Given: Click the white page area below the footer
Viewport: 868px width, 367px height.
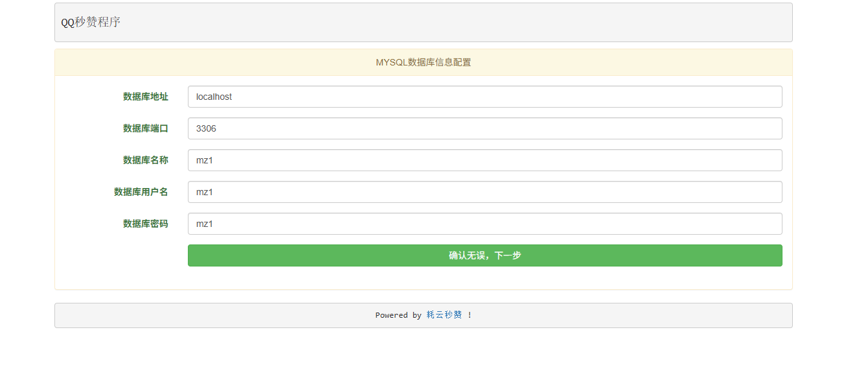Looking at the screenshot, I should point(421,349).
